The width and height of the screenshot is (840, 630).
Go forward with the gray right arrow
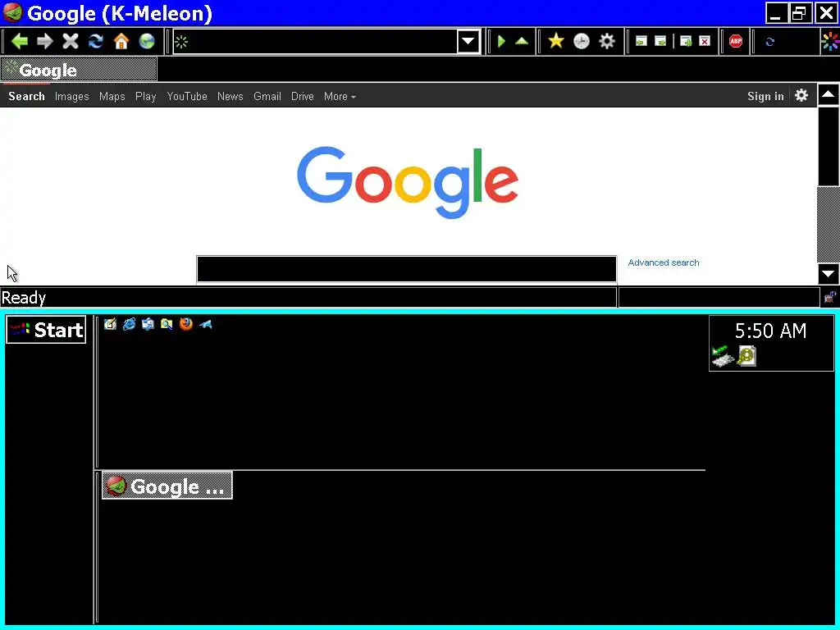point(45,41)
